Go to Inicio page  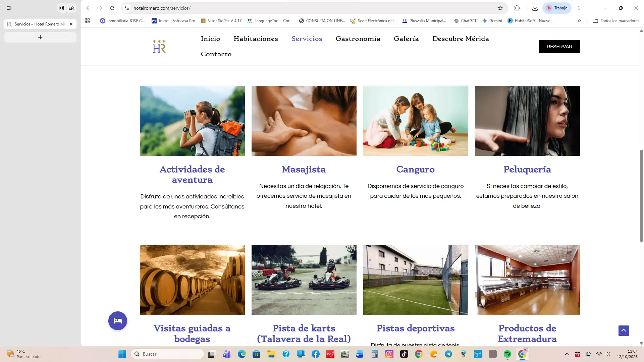(x=211, y=39)
